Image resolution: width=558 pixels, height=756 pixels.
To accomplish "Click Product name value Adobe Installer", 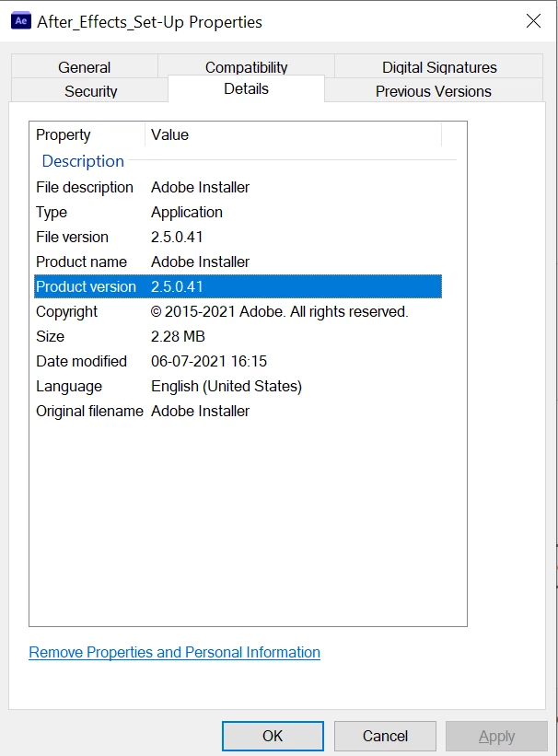I will click(200, 262).
